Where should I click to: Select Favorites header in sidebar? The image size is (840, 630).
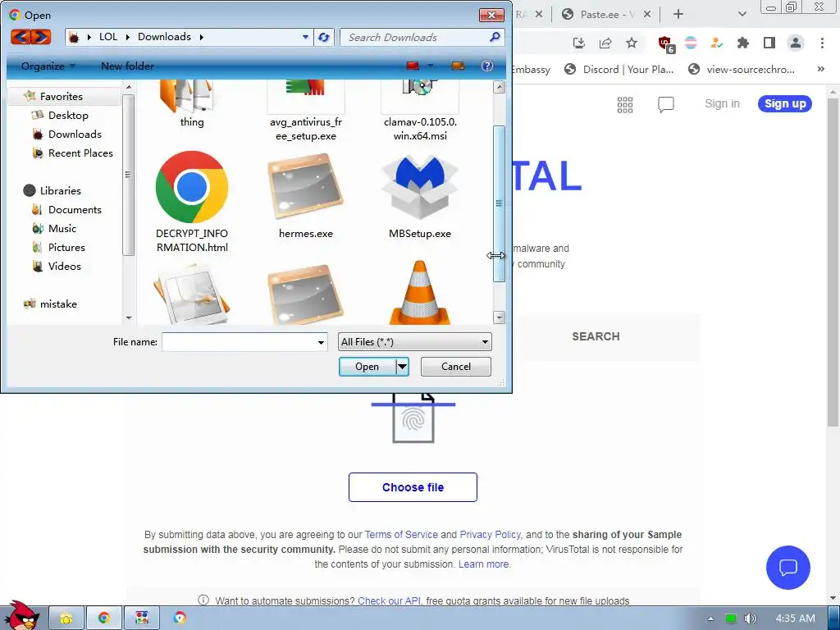(x=61, y=97)
